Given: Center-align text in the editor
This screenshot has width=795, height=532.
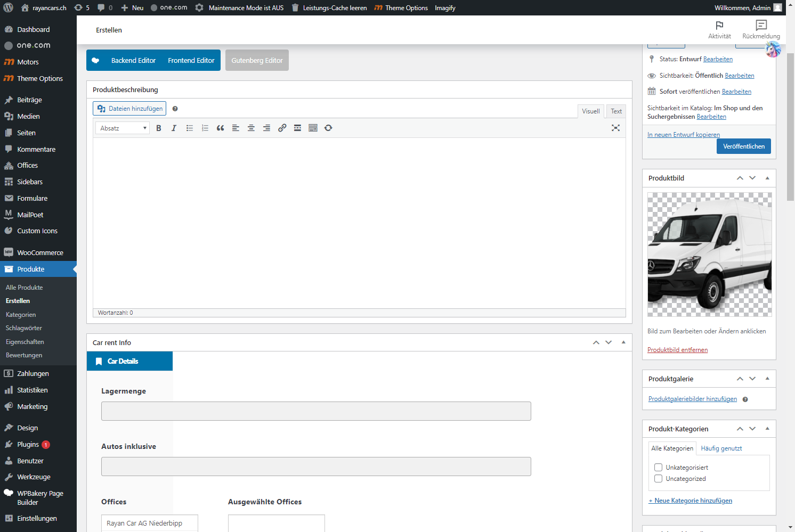Looking at the screenshot, I should (251, 128).
